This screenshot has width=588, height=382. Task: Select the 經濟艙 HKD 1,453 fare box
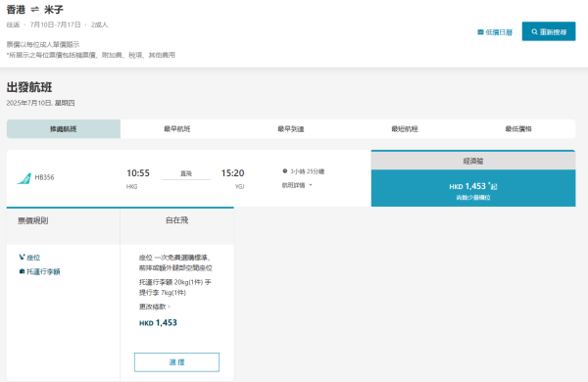tap(473, 188)
